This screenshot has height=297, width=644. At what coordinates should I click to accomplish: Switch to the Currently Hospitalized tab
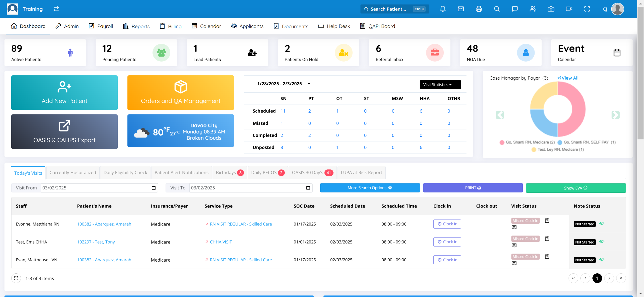point(73,173)
